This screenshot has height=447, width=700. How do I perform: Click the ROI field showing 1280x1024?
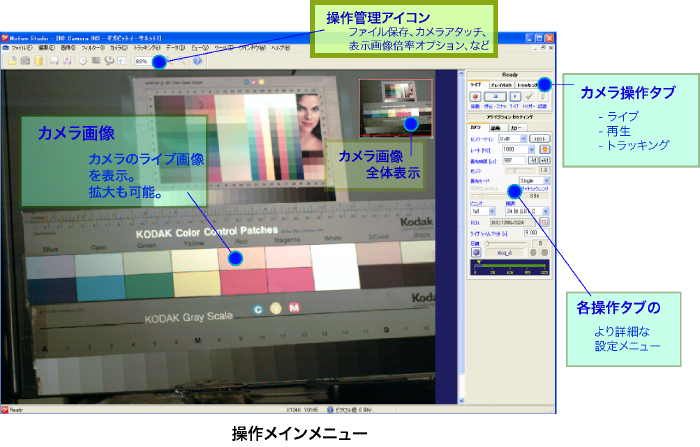point(513,222)
